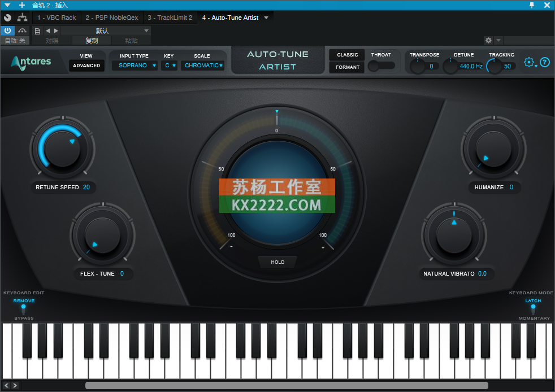
Task: Open the window menu triangle at top left
Action: pos(7,5)
